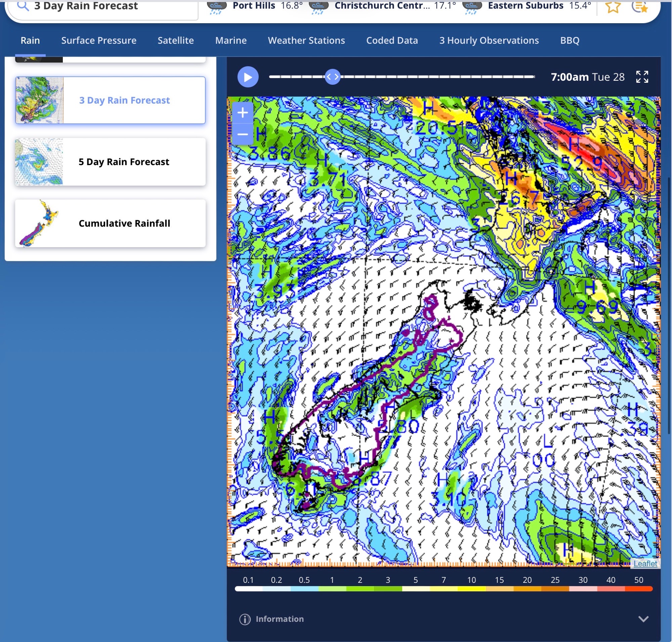Click the 3 Day Rain Forecast thumbnail
The image size is (672, 642).
[x=39, y=100]
